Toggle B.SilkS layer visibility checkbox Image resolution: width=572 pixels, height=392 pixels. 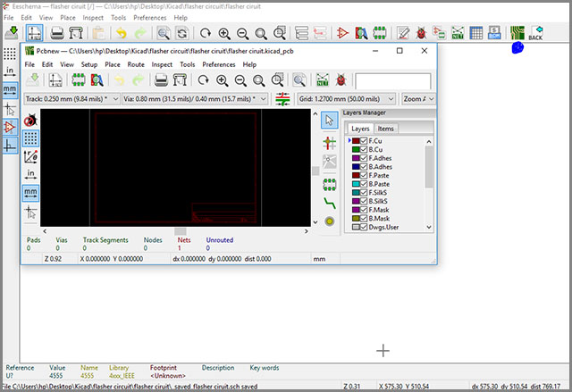[x=364, y=201]
